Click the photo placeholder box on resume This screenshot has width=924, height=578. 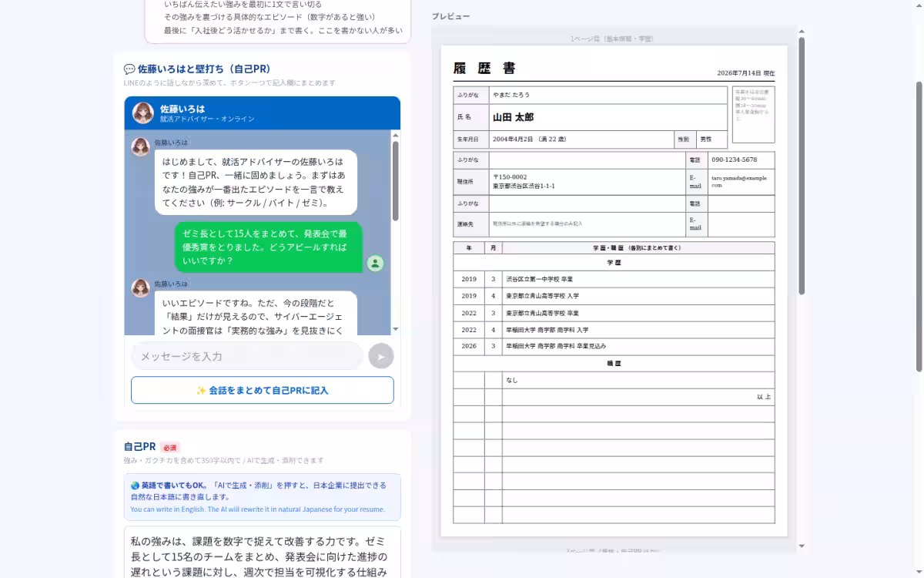753,115
